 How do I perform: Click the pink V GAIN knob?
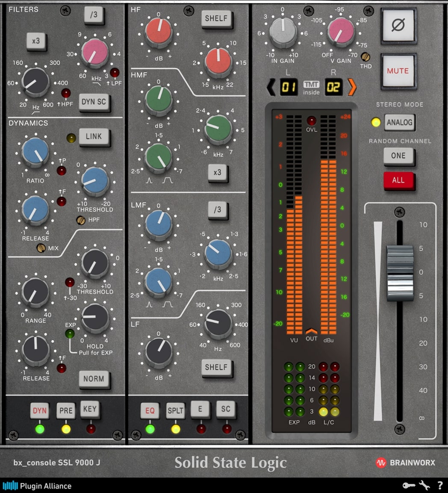341,32
